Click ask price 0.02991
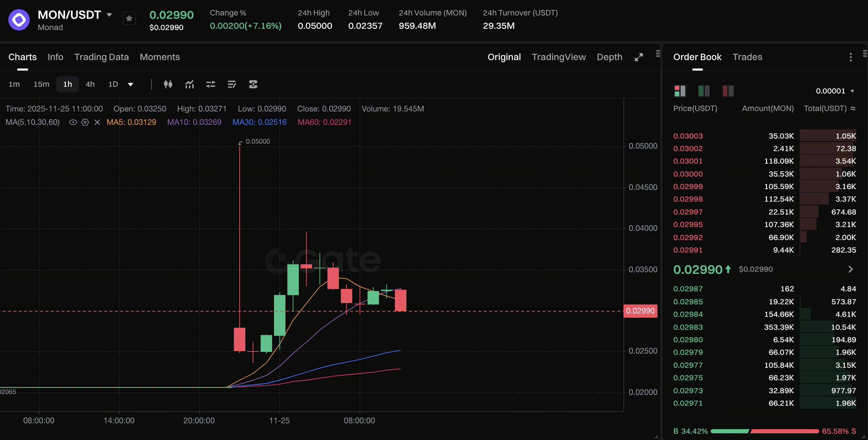Screen dimensions: 868x440 tap(688, 250)
